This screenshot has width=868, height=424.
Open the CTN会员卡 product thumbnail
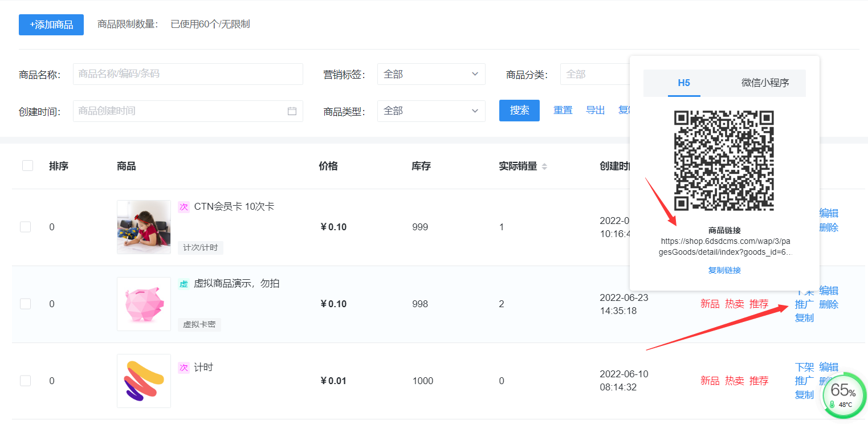[144, 227]
